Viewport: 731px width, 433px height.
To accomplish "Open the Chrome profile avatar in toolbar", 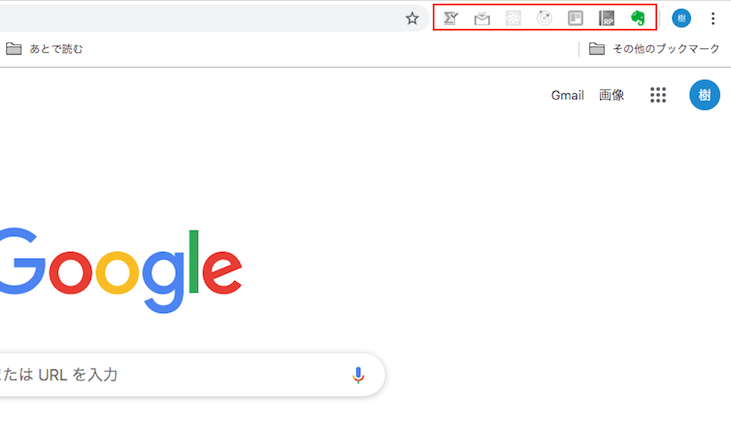I will coord(681,18).
